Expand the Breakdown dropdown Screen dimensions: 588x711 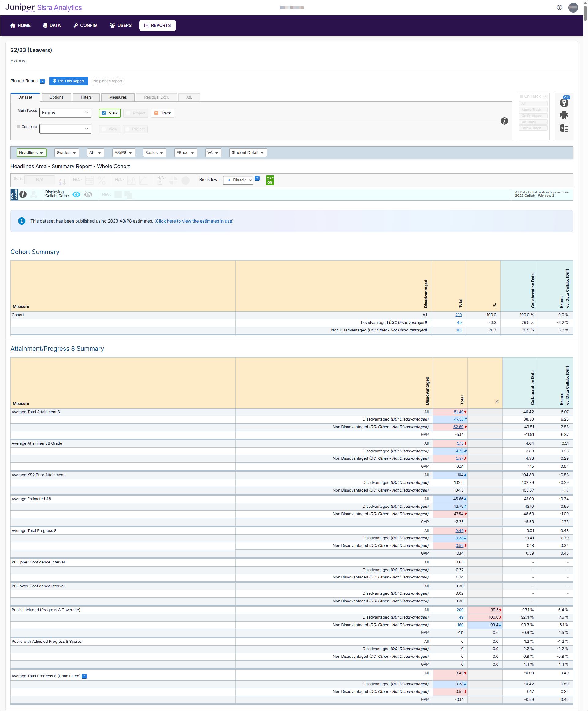(x=238, y=180)
